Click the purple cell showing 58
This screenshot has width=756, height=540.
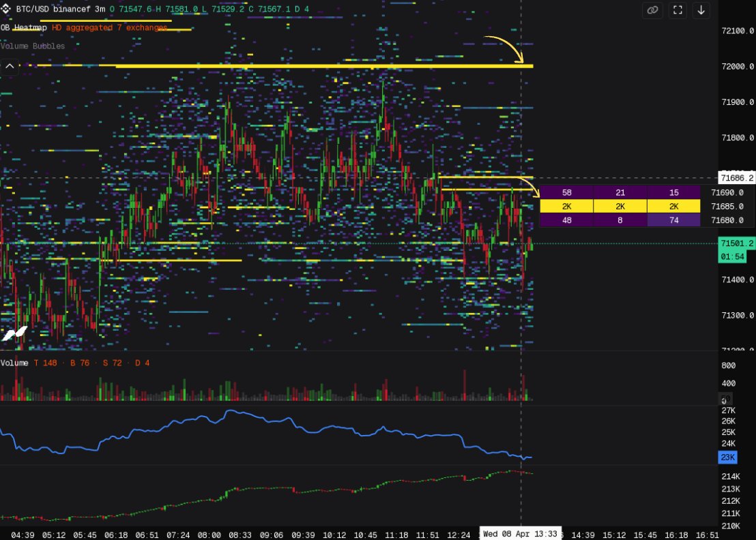coord(566,192)
